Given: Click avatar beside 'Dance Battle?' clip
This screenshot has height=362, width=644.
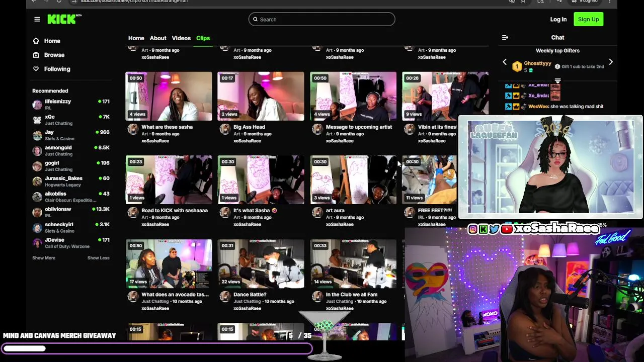Looking at the screenshot, I should [x=225, y=297].
